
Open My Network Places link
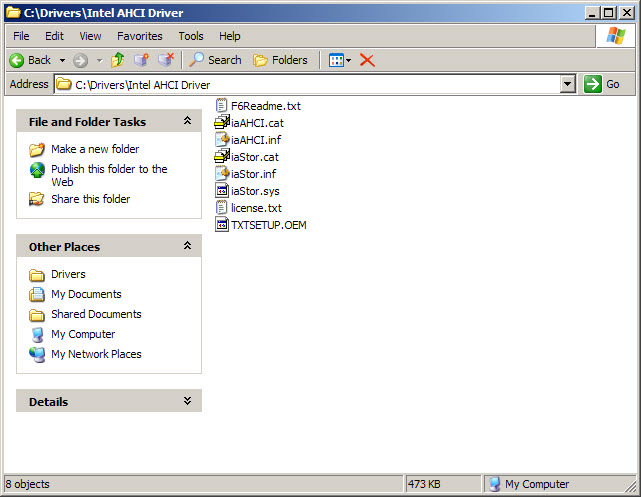pyautogui.click(x=96, y=354)
